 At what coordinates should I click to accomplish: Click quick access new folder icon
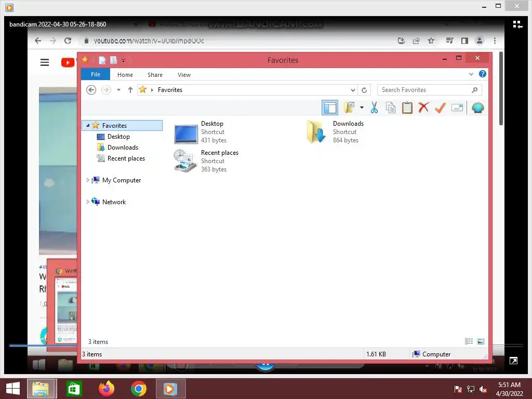[x=113, y=60]
